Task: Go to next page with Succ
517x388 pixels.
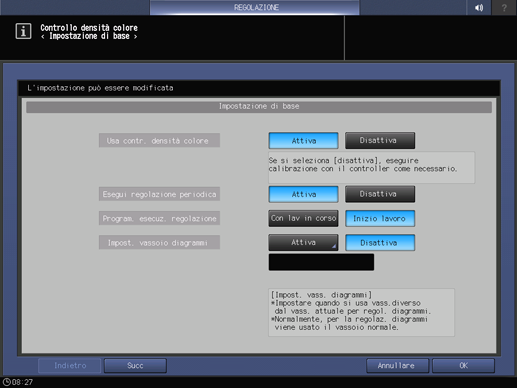Action: pos(135,366)
